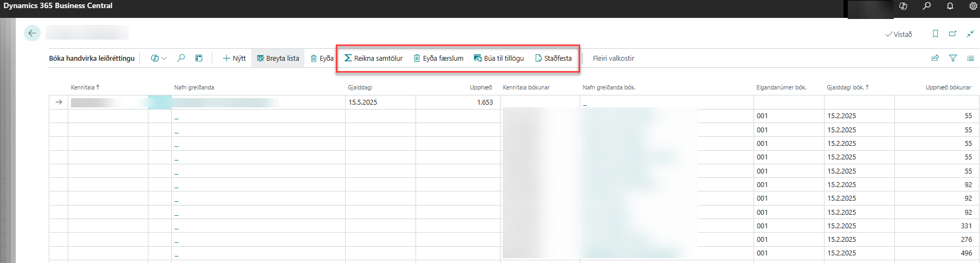Screen dimensions: 980x263
Task: Select Búa til tillögu action
Action: (x=498, y=58)
